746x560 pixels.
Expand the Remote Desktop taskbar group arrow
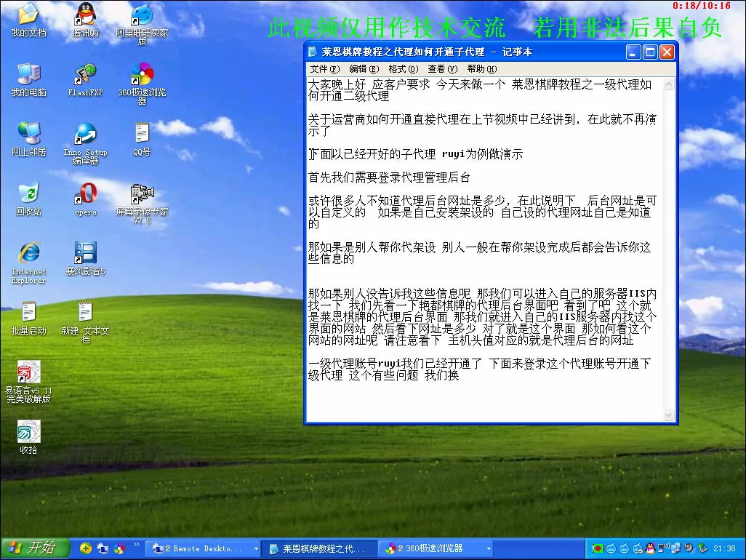click(255, 548)
